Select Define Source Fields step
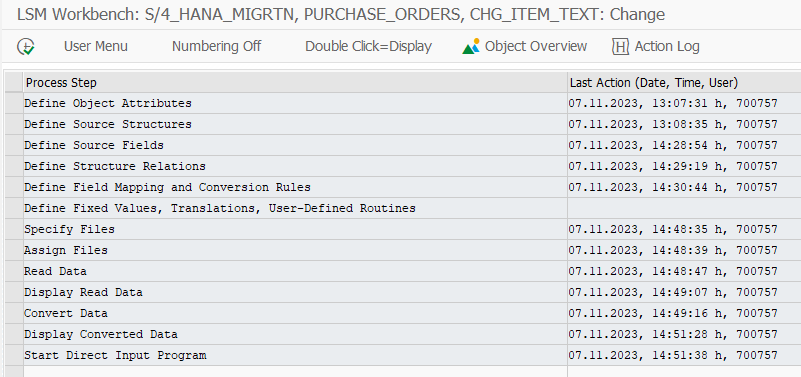 coord(94,146)
